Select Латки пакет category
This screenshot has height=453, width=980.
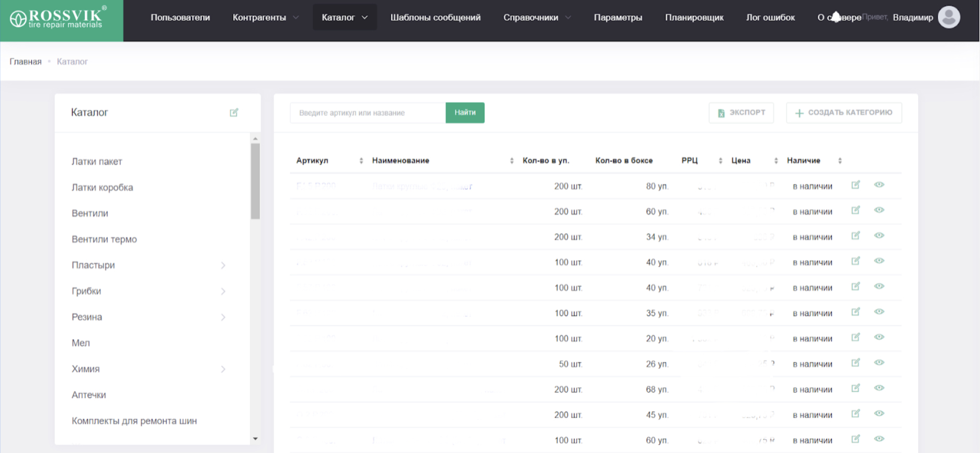(97, 161)
